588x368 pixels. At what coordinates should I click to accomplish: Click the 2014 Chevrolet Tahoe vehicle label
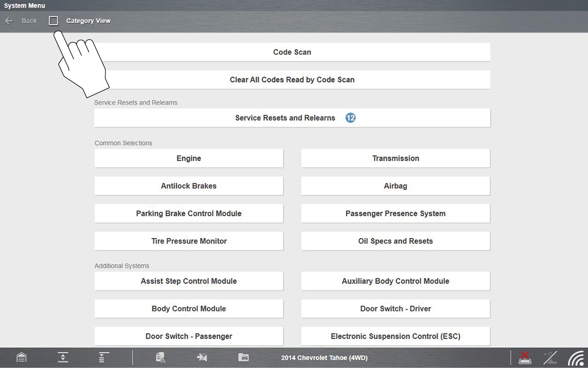pos(324,358)
